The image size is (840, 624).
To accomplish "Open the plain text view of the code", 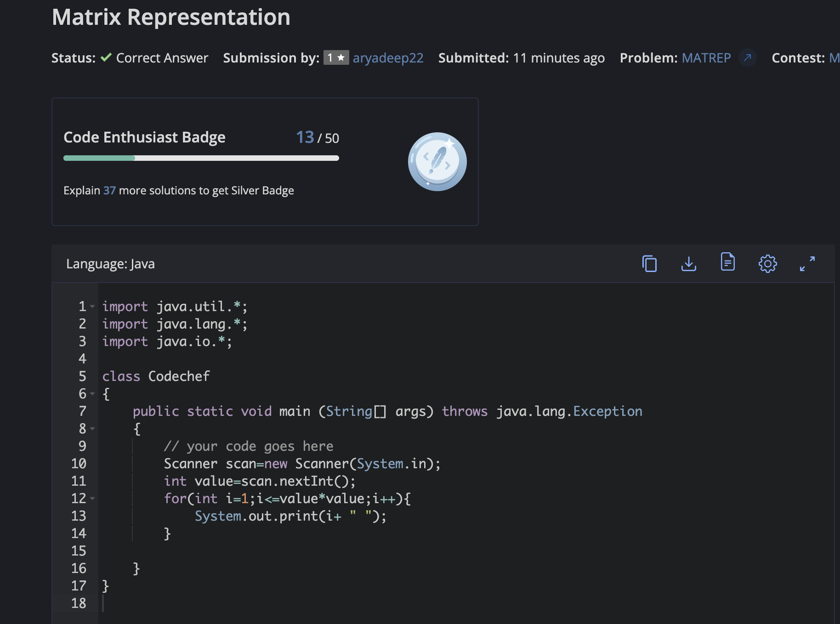I will point(728,262).
